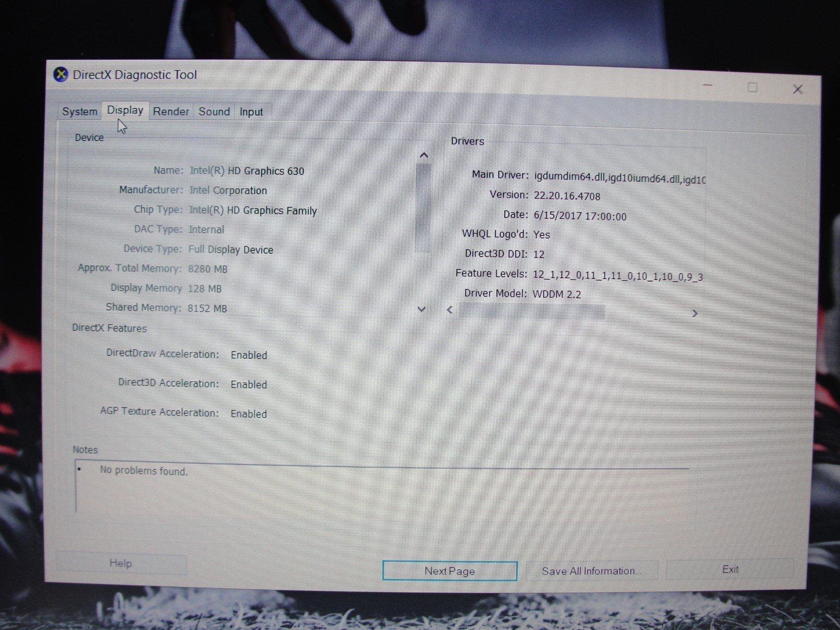Click the Direct3D DDI value 12
840x630 pixels.
539,255
